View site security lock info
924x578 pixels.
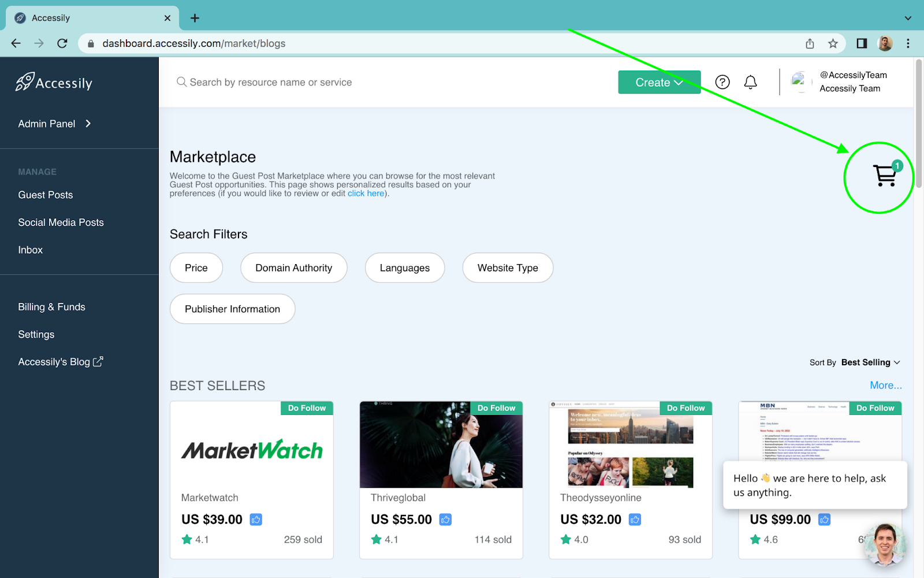coord(90,43)
